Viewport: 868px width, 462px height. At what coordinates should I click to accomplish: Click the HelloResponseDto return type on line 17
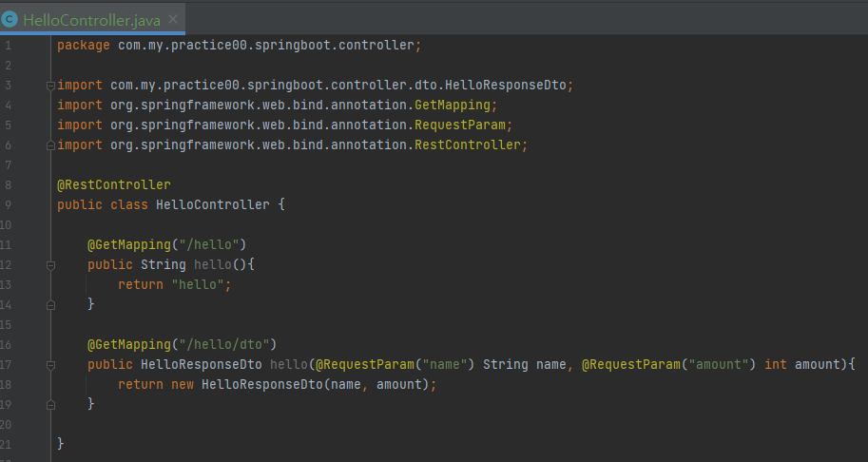[201, 364]
